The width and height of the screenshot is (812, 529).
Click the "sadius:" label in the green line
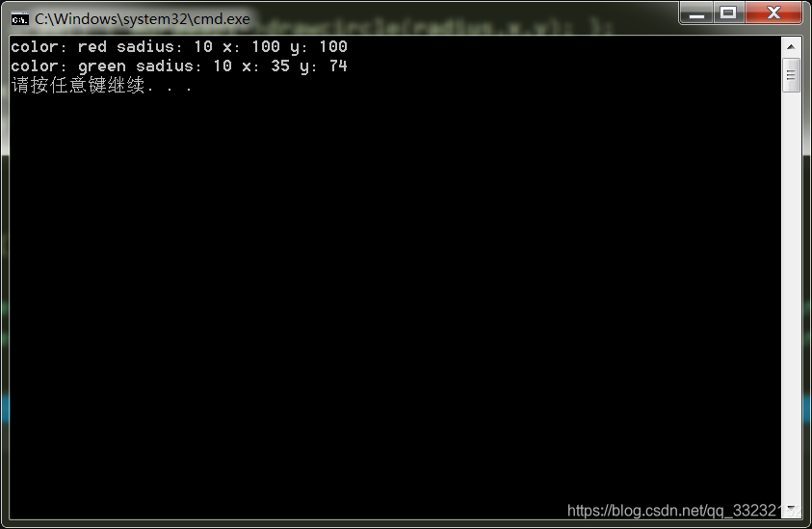(169, 66)
